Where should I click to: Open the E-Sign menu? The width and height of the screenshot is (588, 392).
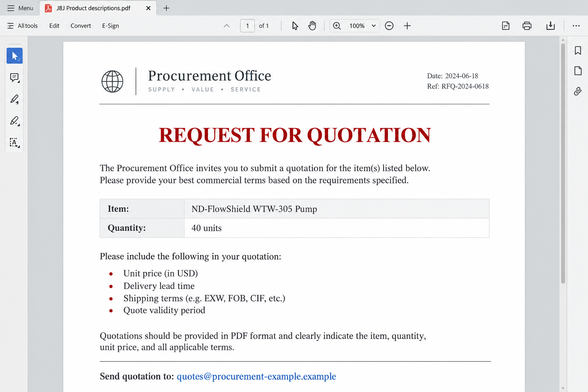[111, 26]
